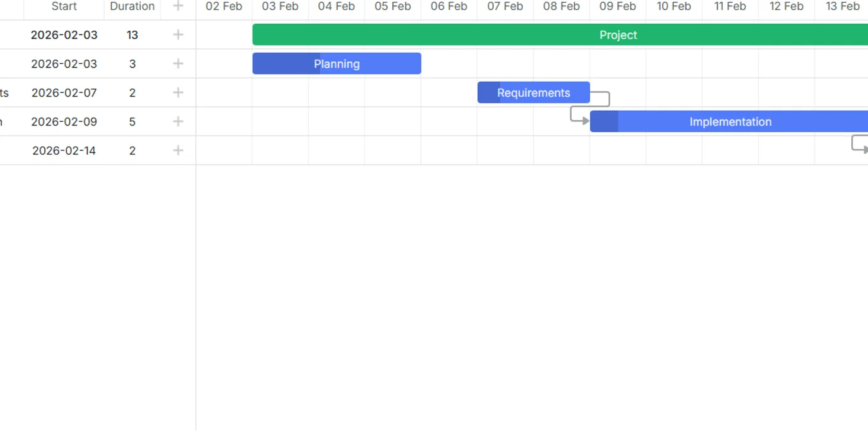Click plus icon in the 2026-02-14 row

point(178,150)
